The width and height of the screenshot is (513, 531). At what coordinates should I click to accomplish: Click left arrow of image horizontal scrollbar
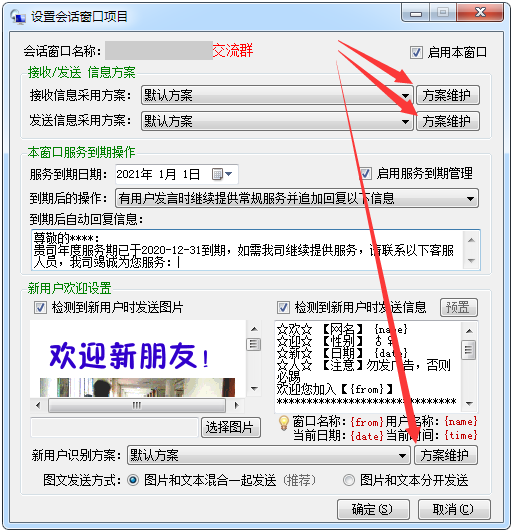tap(38, 405)
